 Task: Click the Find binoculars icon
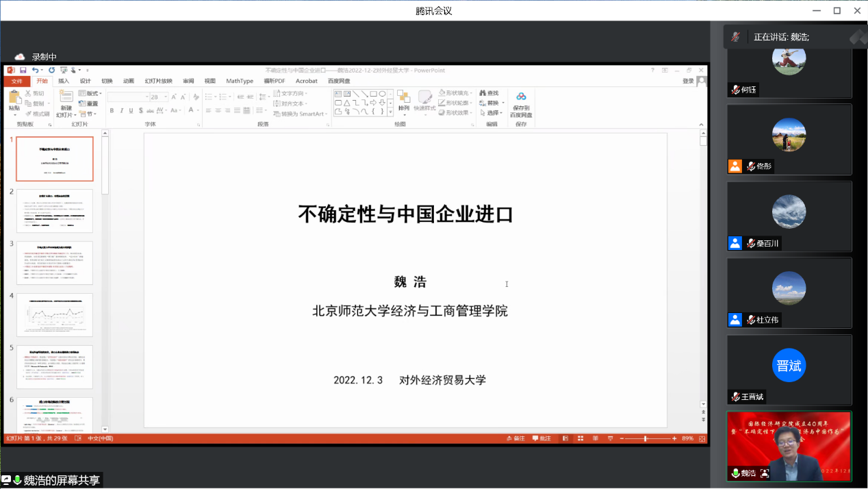point(483,93)
